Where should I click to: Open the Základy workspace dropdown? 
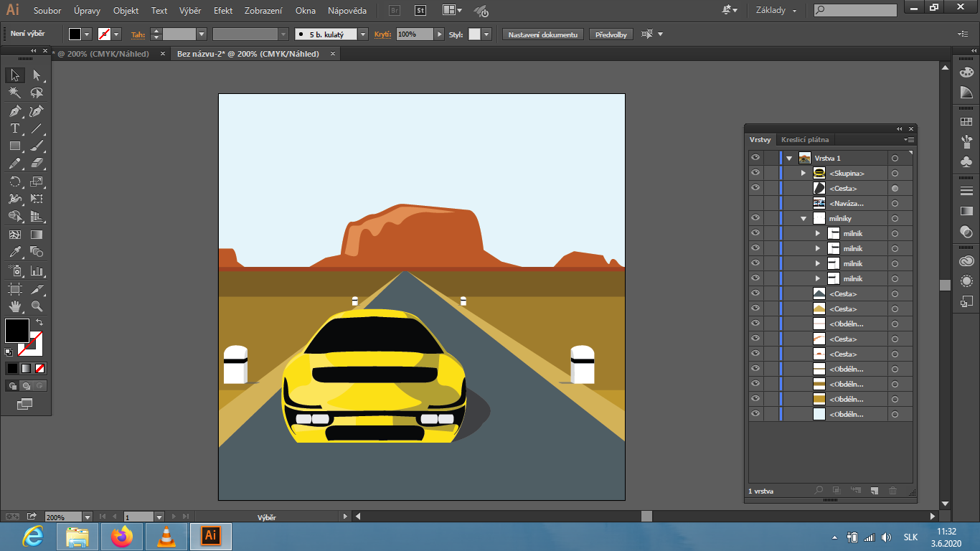coord(776,11)
